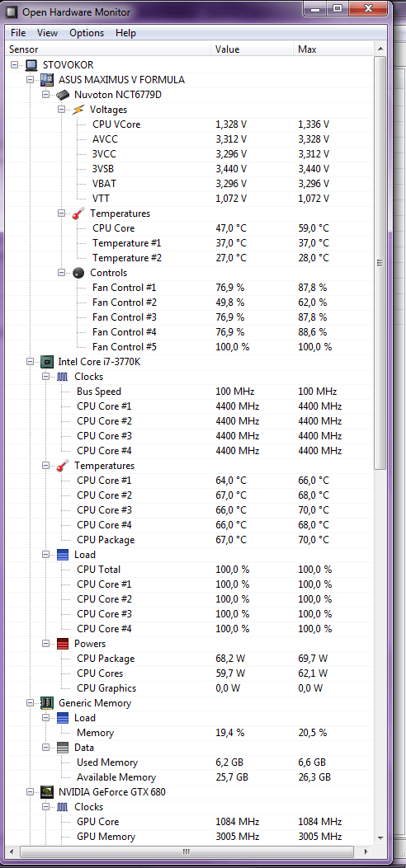Viewport: 406px width, 868px height.
Task: Click the Intel Core i7-3770K processor icon
Action: (x=47, y=362)
